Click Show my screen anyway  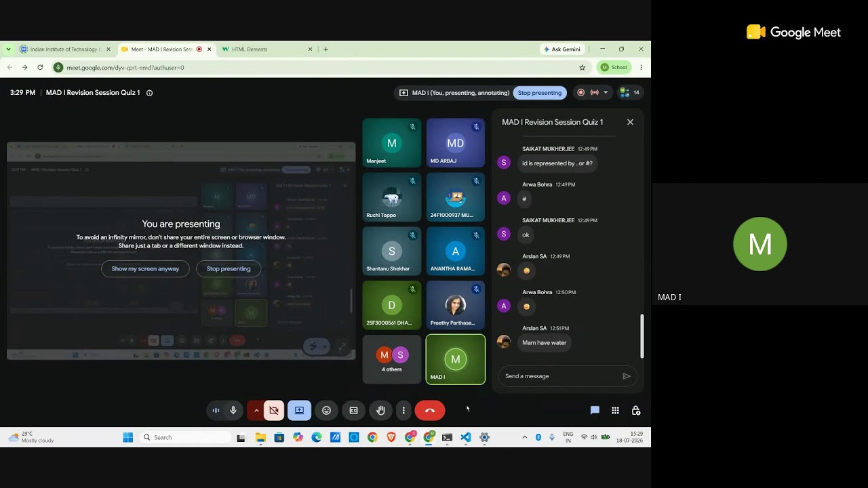[145, 268]
